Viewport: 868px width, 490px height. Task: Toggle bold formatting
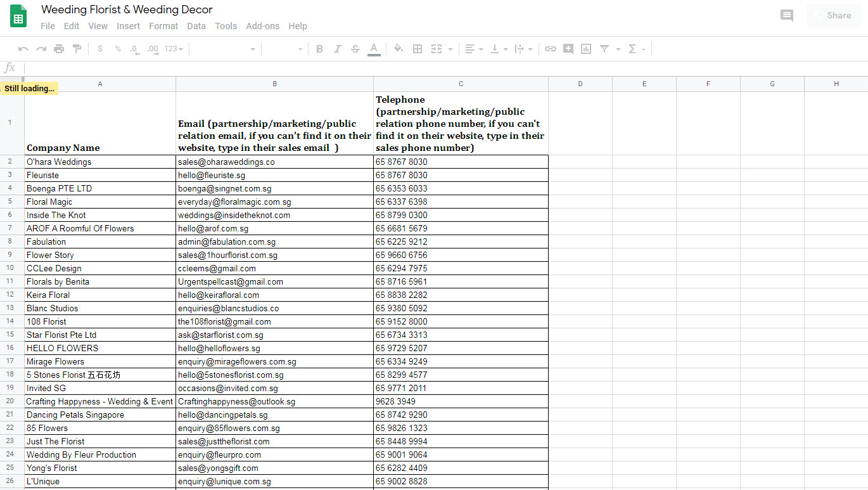point(319,48)
